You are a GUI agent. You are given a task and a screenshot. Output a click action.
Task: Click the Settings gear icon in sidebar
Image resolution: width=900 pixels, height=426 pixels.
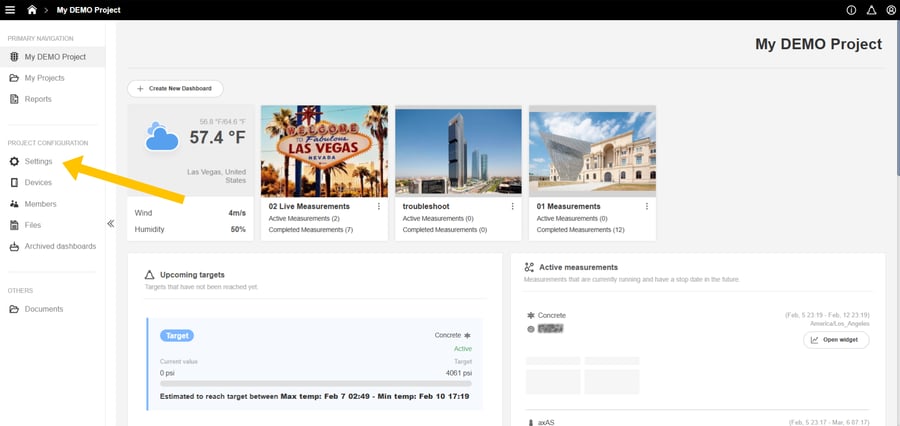[14, 161]
